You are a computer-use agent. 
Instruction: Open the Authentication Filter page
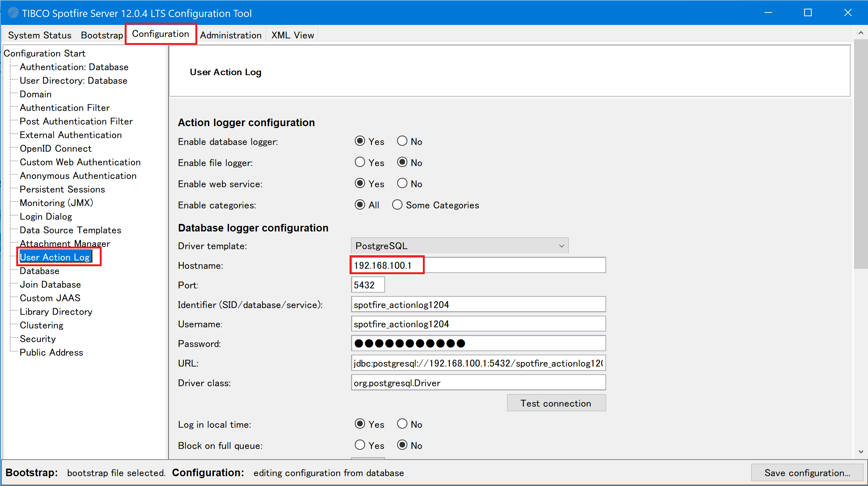65,108
